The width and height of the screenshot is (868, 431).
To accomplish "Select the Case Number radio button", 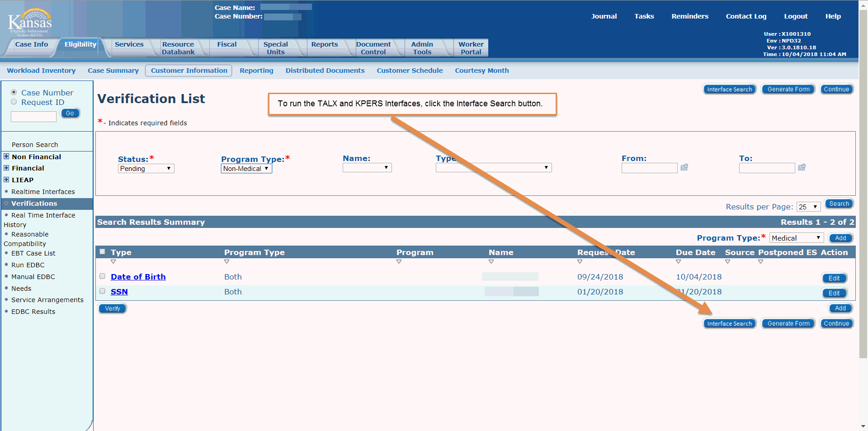I will (x=14, y=92).
